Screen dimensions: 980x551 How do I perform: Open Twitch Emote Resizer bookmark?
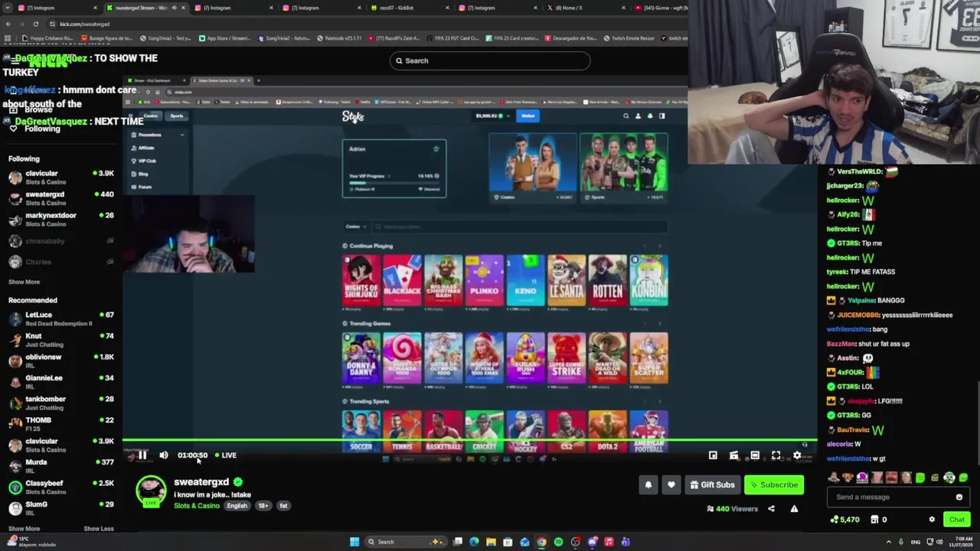coord(631,38)
